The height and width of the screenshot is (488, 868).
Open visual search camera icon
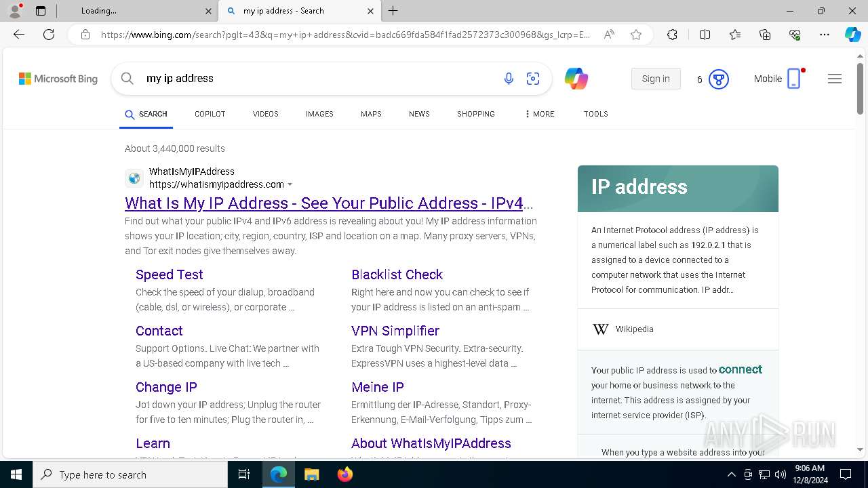[x=533, y=79]
